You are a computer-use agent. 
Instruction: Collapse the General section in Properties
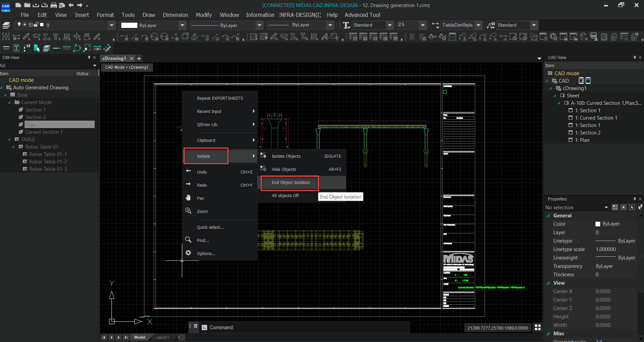coord(548,216)
